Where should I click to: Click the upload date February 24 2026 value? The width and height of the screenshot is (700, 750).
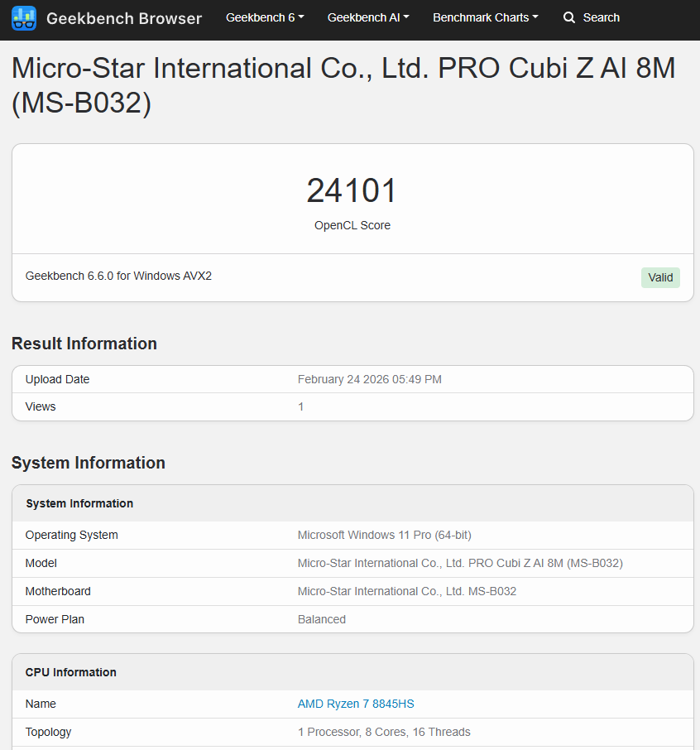369,379
